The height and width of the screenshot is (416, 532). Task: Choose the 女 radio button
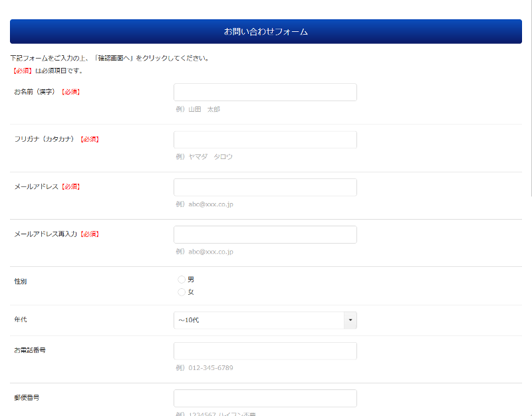click(182, 292)
